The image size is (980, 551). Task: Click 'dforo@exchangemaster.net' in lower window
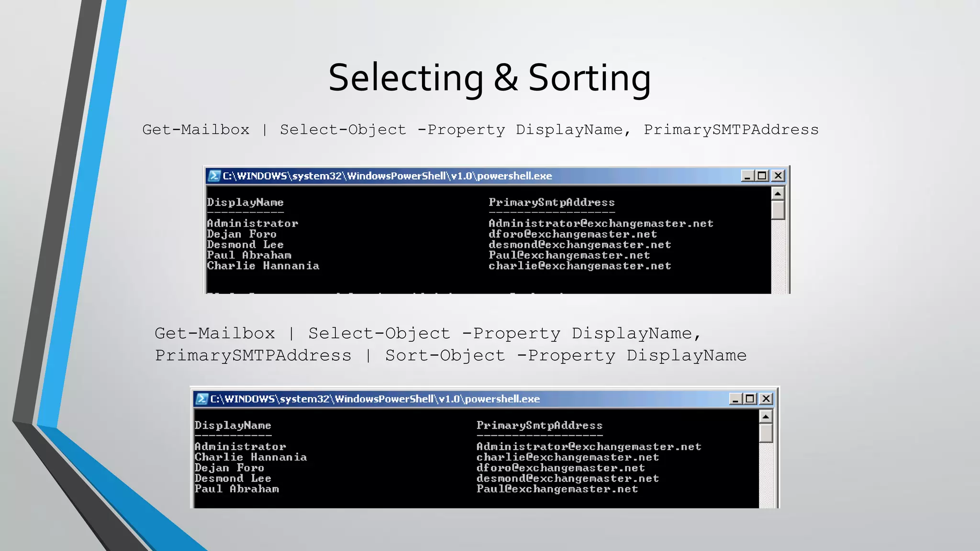[x=561, y=468]
